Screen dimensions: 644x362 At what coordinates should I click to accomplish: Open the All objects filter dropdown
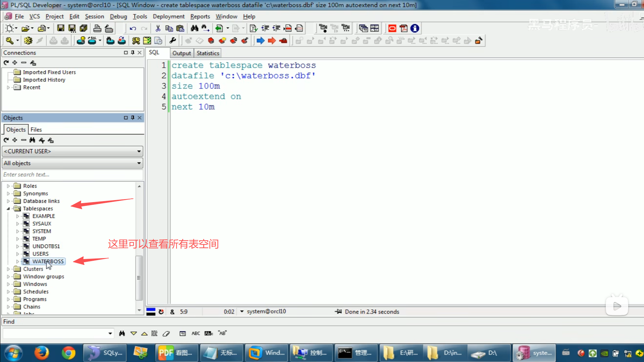coord(139,163)
